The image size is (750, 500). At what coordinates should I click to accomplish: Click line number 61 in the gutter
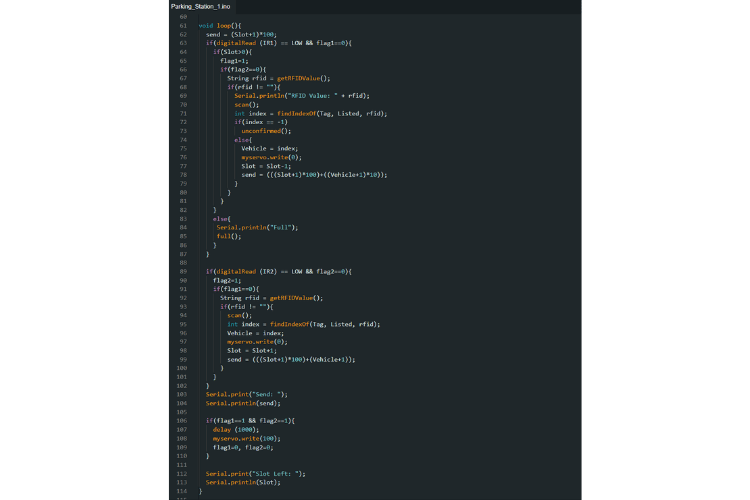coord(183,26)
